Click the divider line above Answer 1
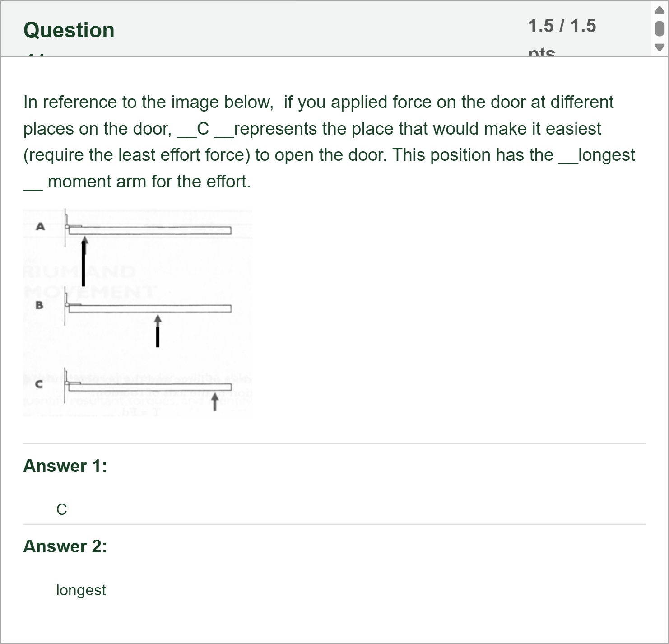This screenshot has width=669, height=644. tap(334, 444)
